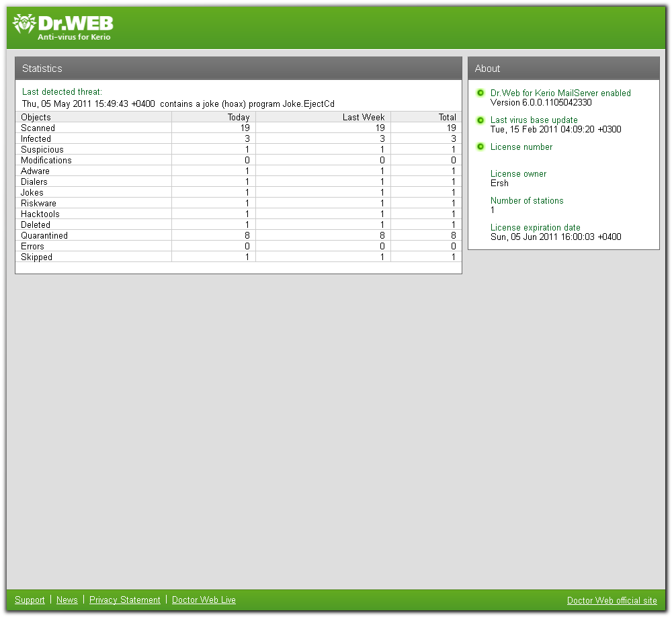
Task: Click Errors value 0 in Last Week column
Action: (382, 246)
